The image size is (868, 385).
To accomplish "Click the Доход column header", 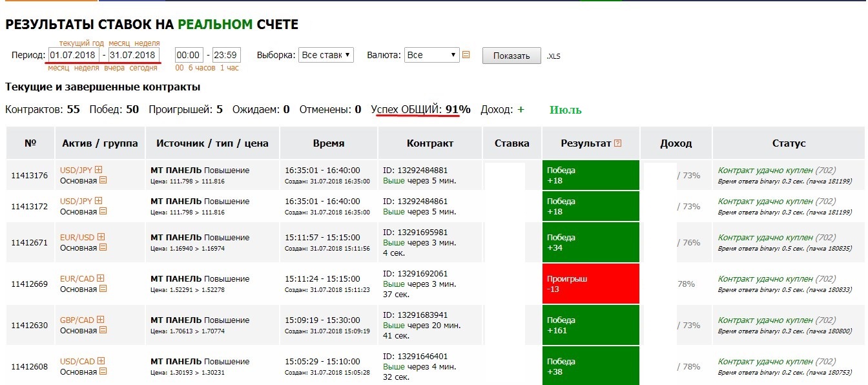I will 676,143.
